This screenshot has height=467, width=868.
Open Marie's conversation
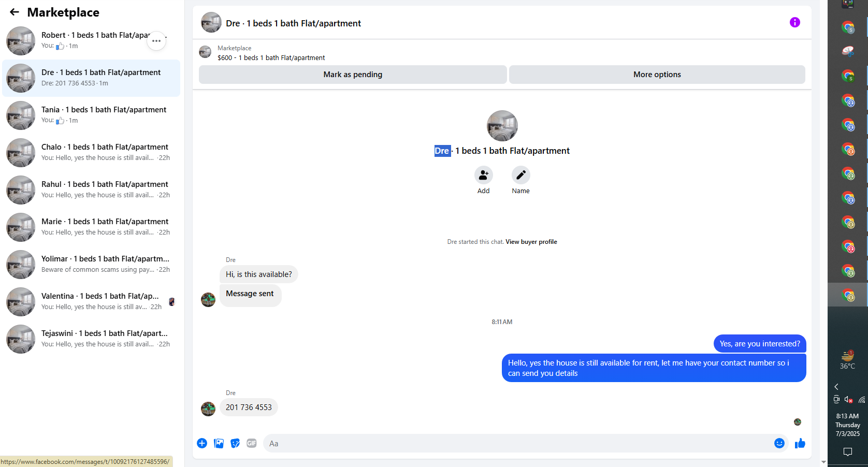(x=91, y=227)
